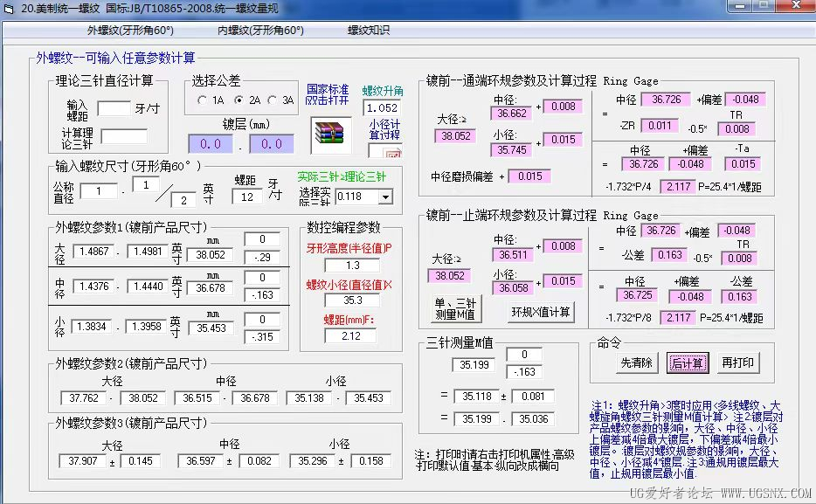Click the 后计算 button

point(688,362)
